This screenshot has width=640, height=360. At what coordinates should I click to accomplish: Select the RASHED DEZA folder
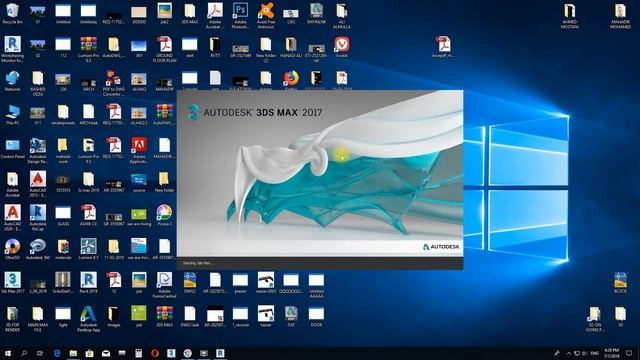coord(38,83)
